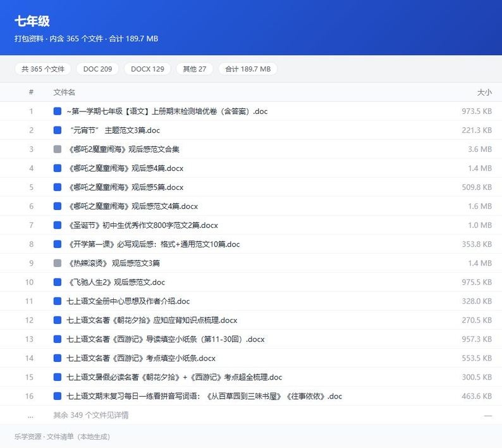Click the 打包资料 header subtitle line
502x448 pixels.
click(87, 39)
